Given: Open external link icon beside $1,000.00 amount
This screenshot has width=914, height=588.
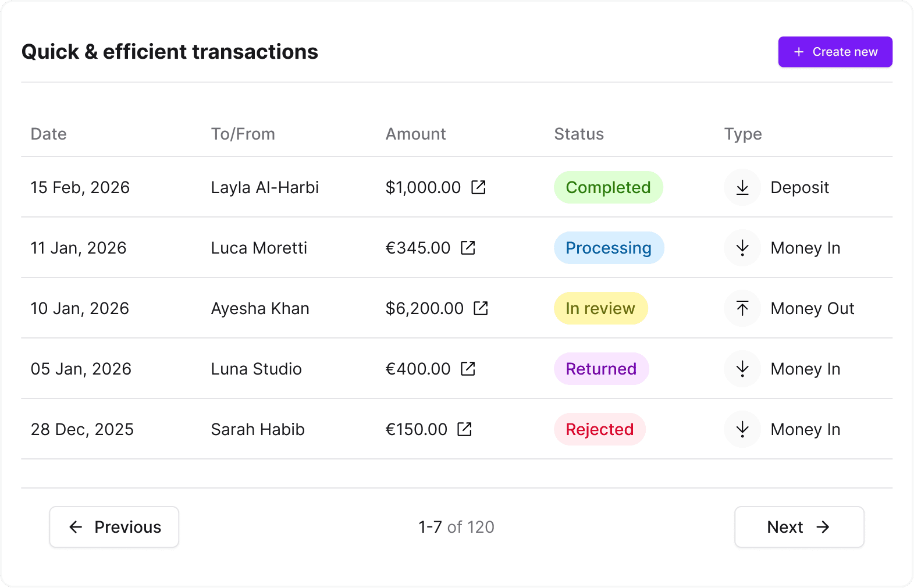Looking at the screenshot, I should [478, 187].
